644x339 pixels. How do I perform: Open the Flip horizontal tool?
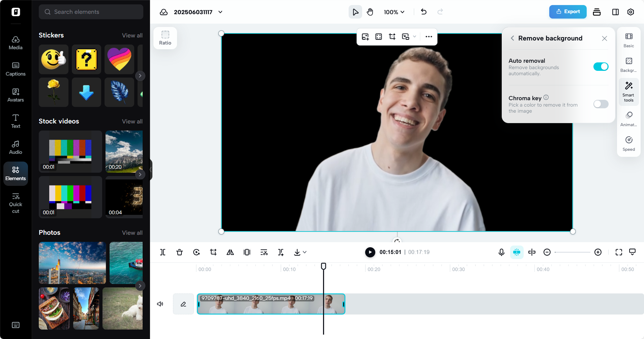click(230, 252)
